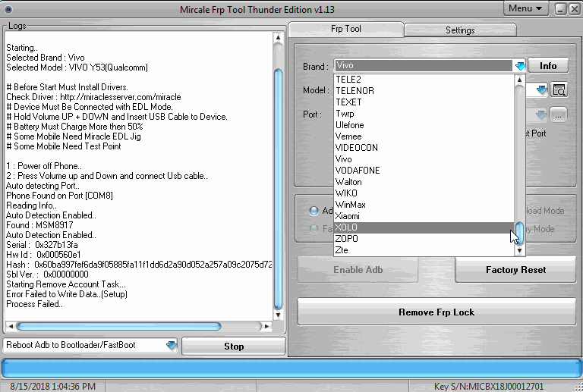
Task: Select the Fastboot mode radio button
Action: point(314,229)
